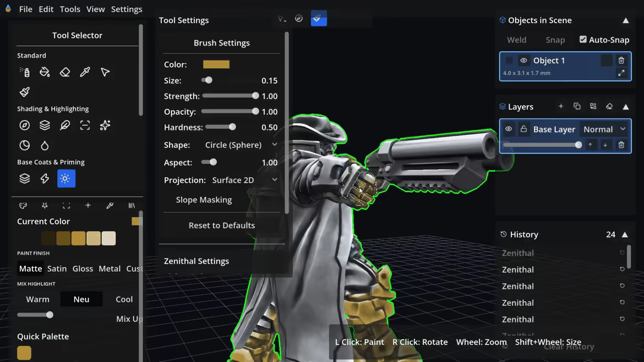Select Warm mix highlight option
The width and height of the screenshot is (644, 362).
click(38, 299)
